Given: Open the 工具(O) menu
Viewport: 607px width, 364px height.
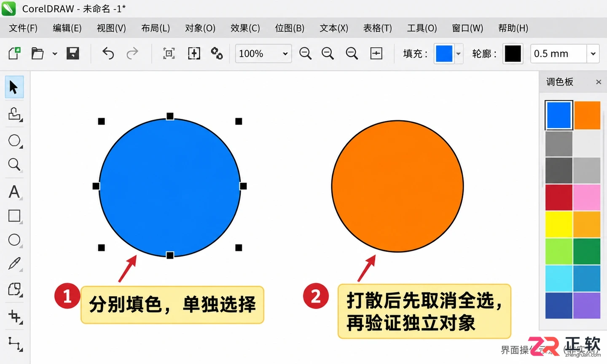Looking at the screenshot, I should [422, 28].
